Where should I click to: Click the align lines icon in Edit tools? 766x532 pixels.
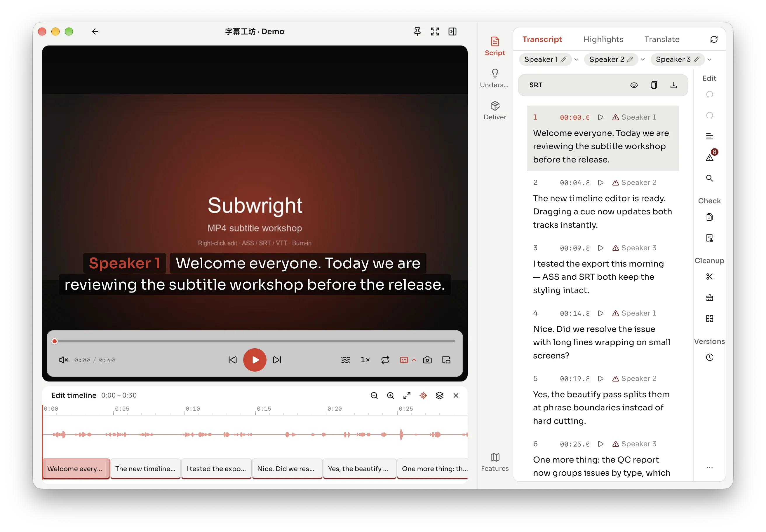tap(709, 136)
